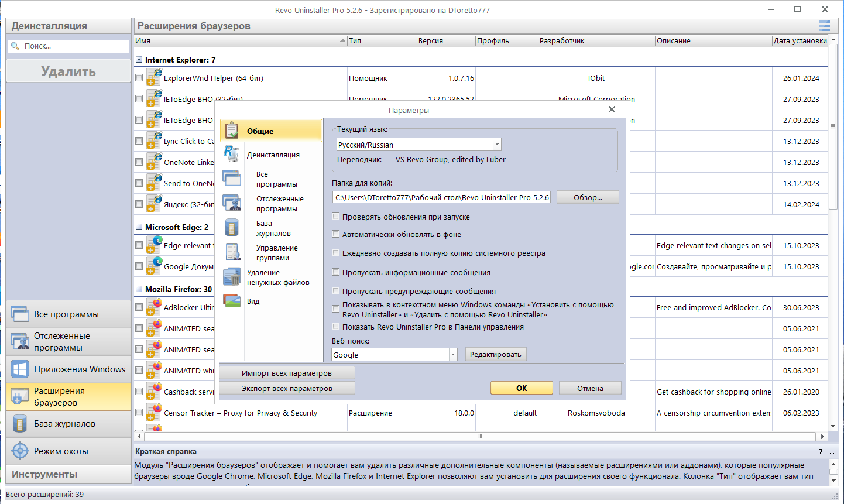Toggle daily full registry backup checkbox
This screenshot has width=844, height=504.
click(336, 253)
